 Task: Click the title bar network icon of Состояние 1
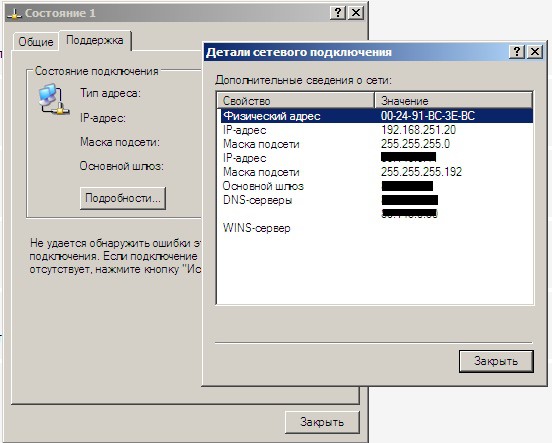14,13
